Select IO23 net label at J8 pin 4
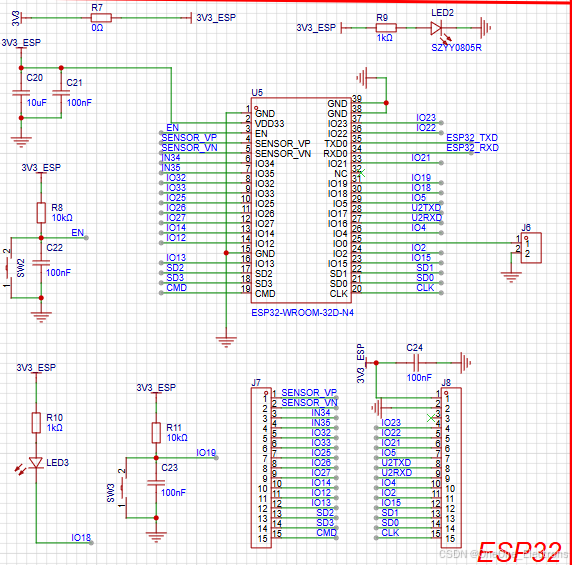This screenshot has height=565, width=572. pos(391,423)
